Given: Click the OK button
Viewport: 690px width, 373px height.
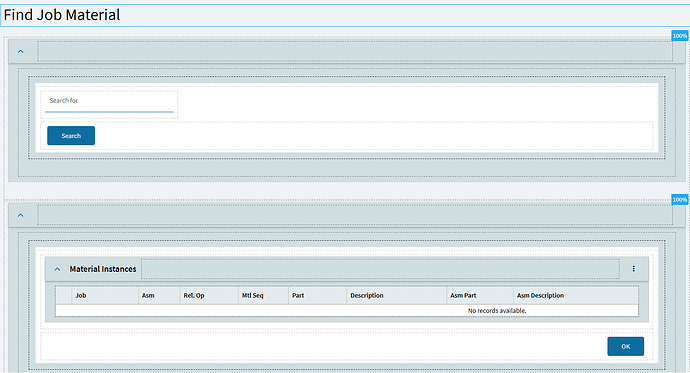Looking at the screenshot, I should point(626,347).
